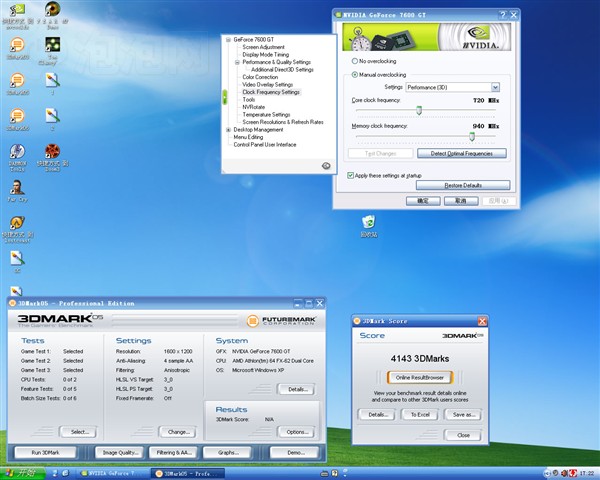Collapse Performance & Quality Settings node
This screenshot has height=480, width=600.
coord(237,62)
